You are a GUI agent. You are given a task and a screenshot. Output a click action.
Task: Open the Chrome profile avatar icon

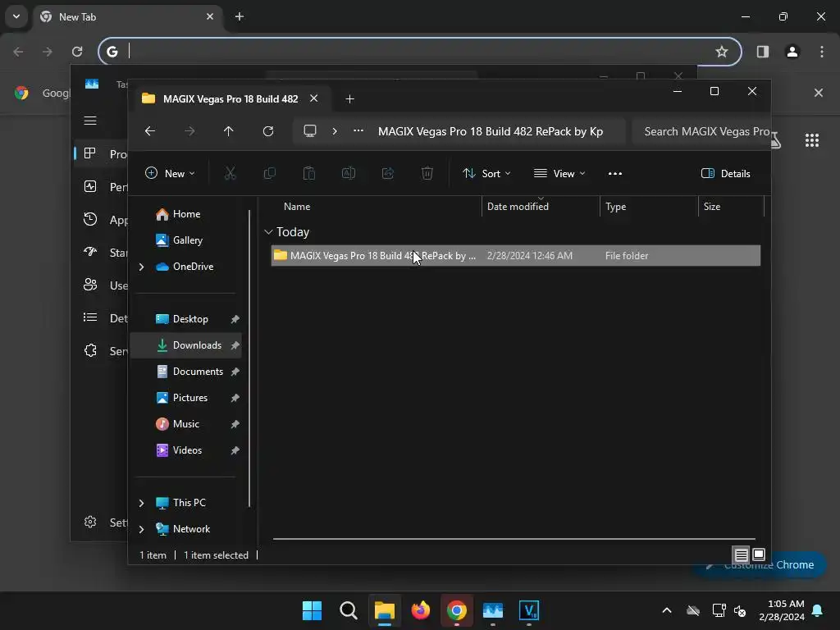[792, 52]
